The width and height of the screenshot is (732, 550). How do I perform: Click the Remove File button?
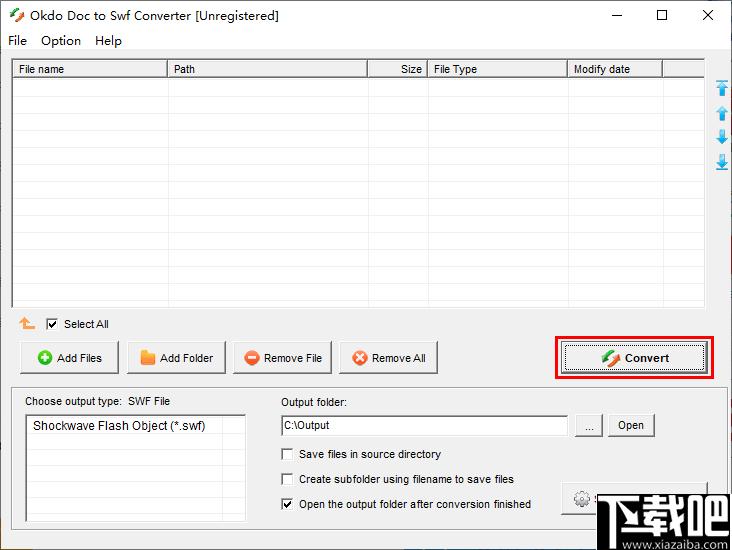click(x=282, y=358)
